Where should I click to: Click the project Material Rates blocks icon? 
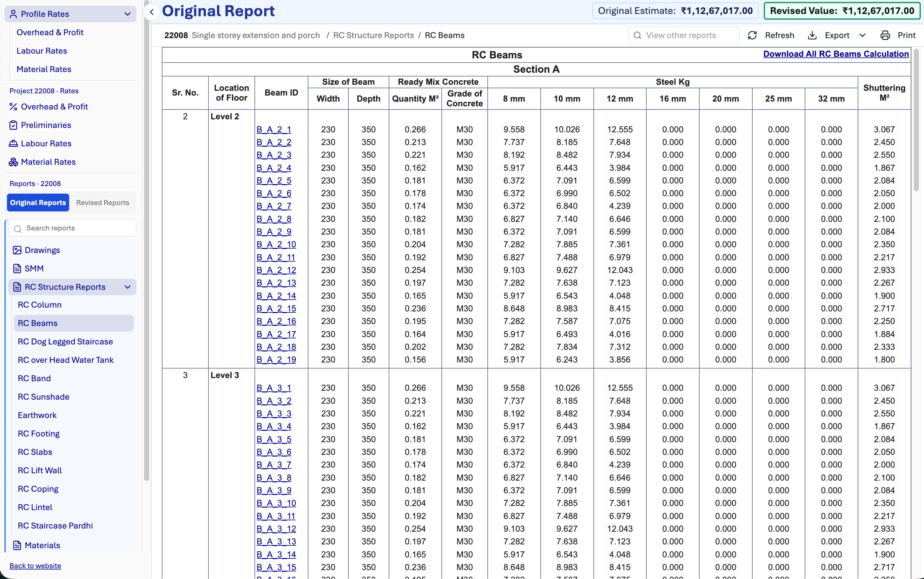tap(13, 162)
